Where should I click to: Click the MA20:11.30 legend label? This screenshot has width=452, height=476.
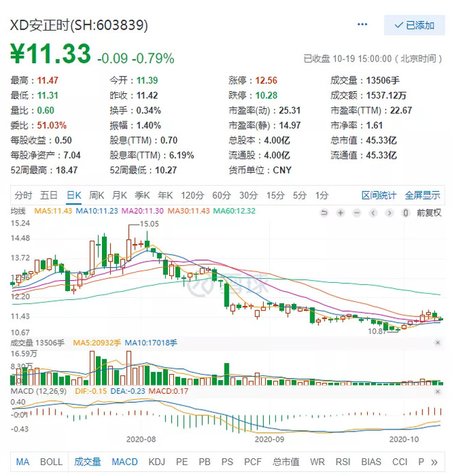pos(142,211)
